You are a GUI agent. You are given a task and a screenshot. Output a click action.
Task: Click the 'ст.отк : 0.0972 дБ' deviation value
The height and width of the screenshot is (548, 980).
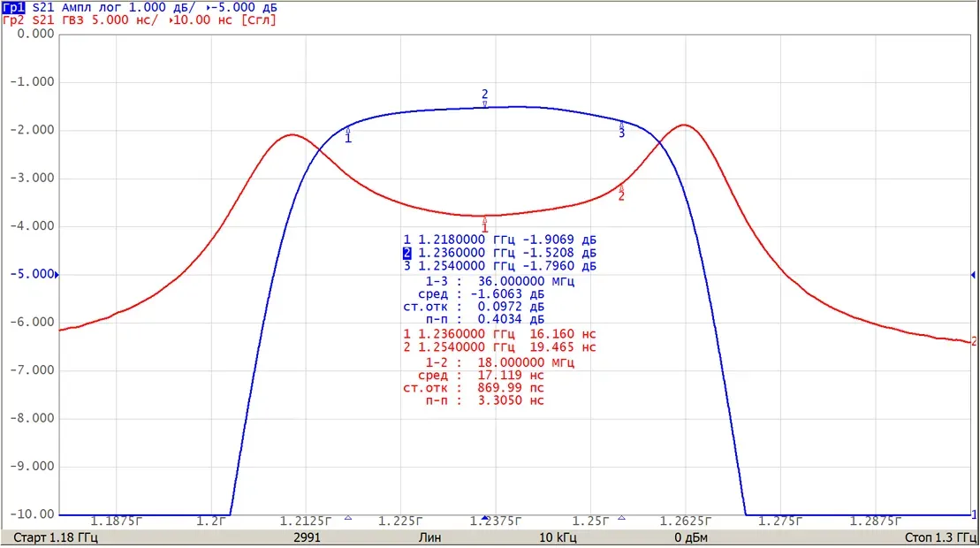(x=474, y=307)
